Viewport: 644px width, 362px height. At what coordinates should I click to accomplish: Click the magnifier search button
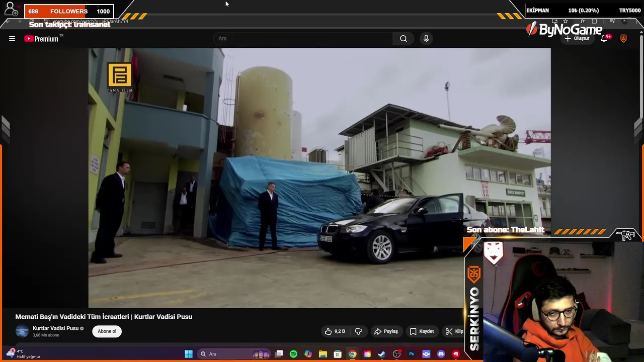coord(404,39)
